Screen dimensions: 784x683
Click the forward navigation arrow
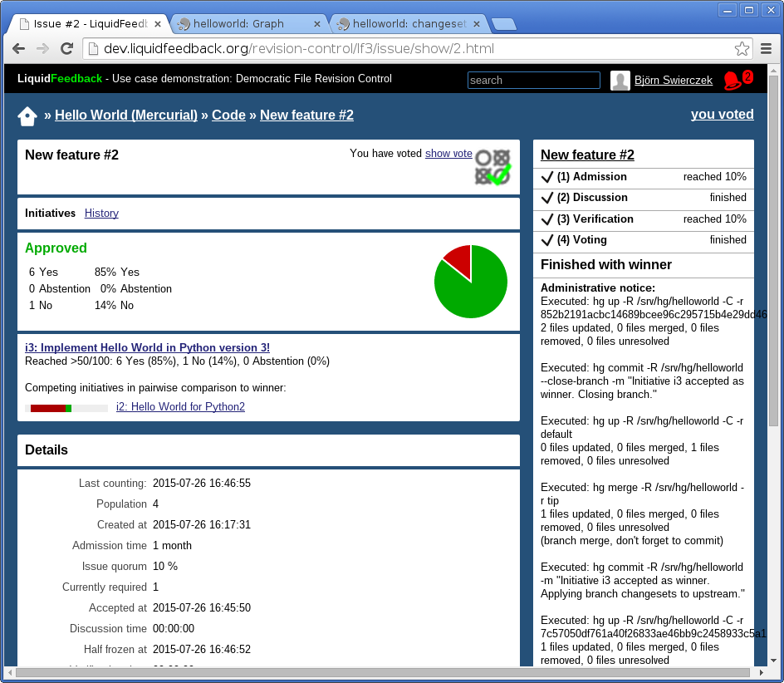(42, 49)
